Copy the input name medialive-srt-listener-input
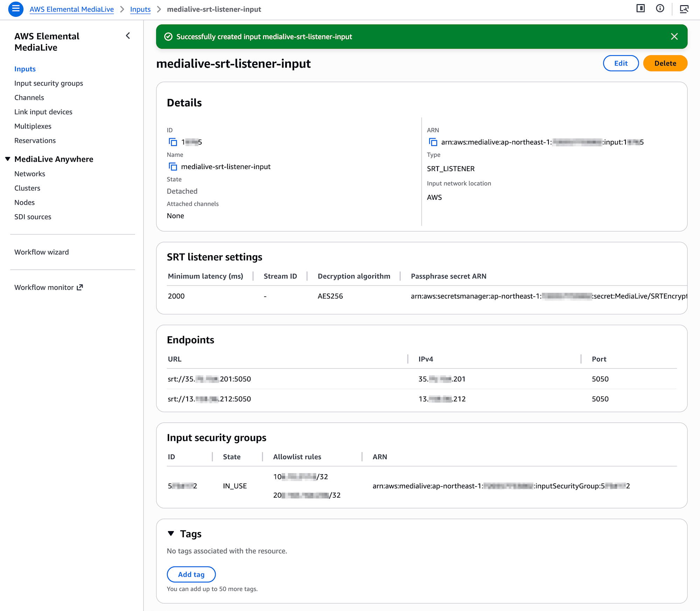 click(x=173, y=167)
